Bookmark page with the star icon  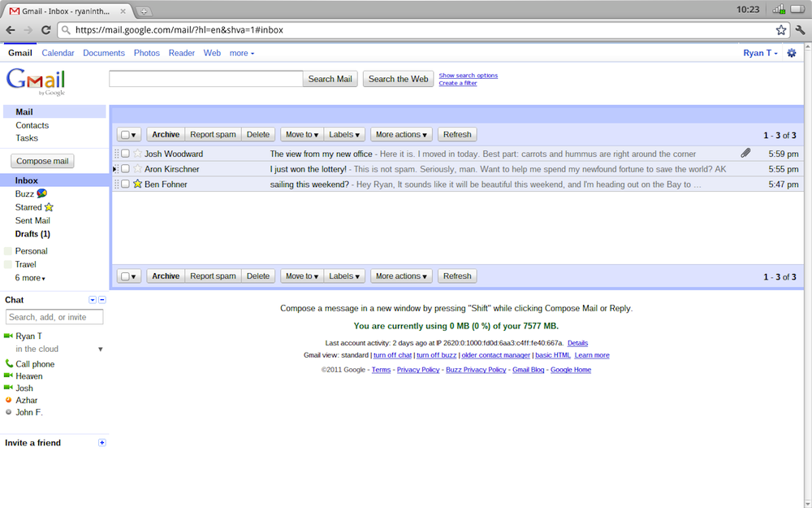tap(781, 30)
